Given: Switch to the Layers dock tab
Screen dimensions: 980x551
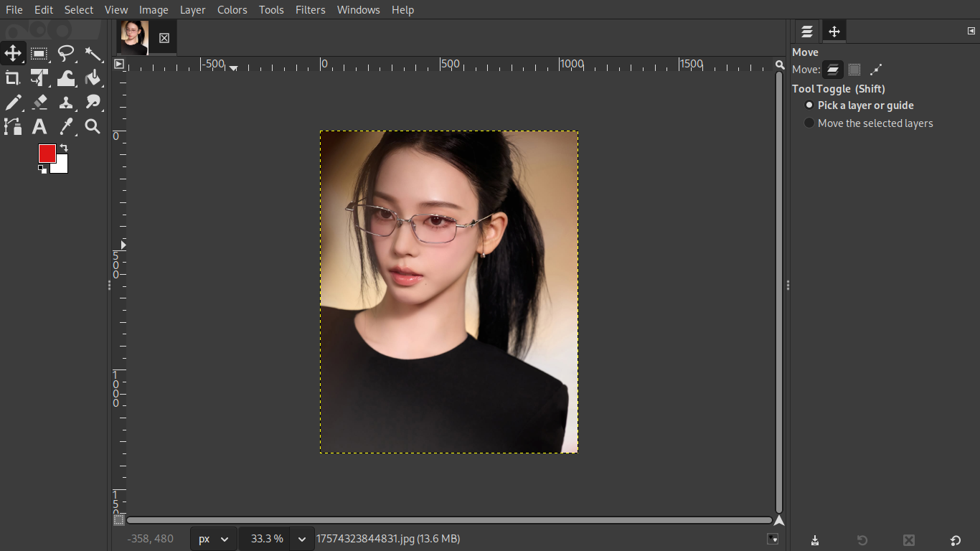Looking at the screenshot, I should [x=807, y=32].
